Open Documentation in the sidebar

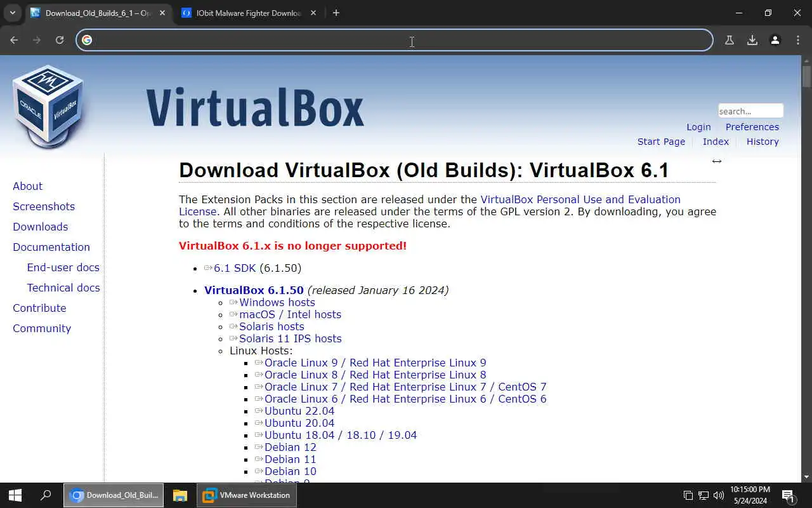coord(51,247)
